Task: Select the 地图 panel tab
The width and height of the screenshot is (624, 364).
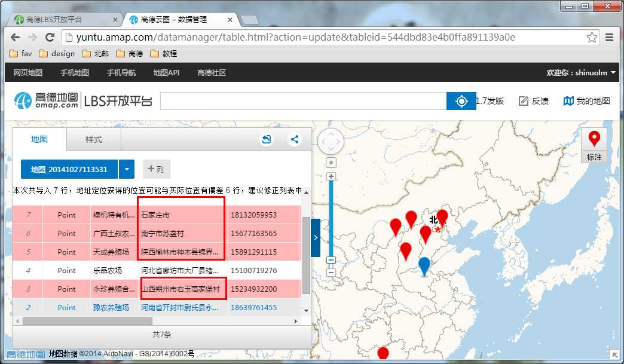Action: [x=39, y=139]
